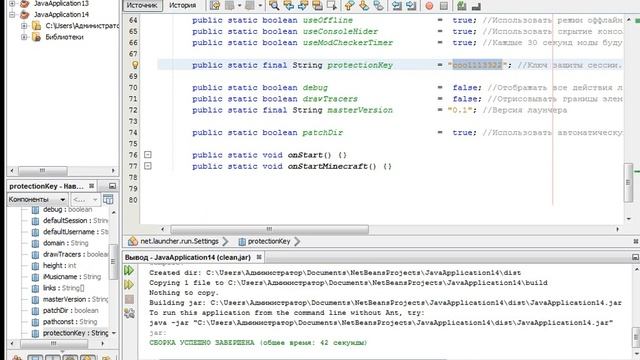Open dropdown arrow next to Back icon

coord(240,5)
